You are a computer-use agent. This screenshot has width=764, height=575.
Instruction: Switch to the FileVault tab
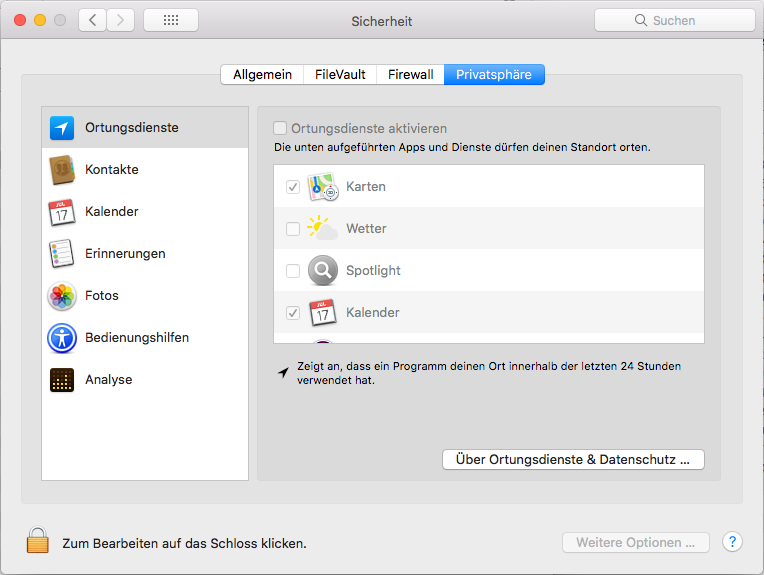[x=340, y=75]
